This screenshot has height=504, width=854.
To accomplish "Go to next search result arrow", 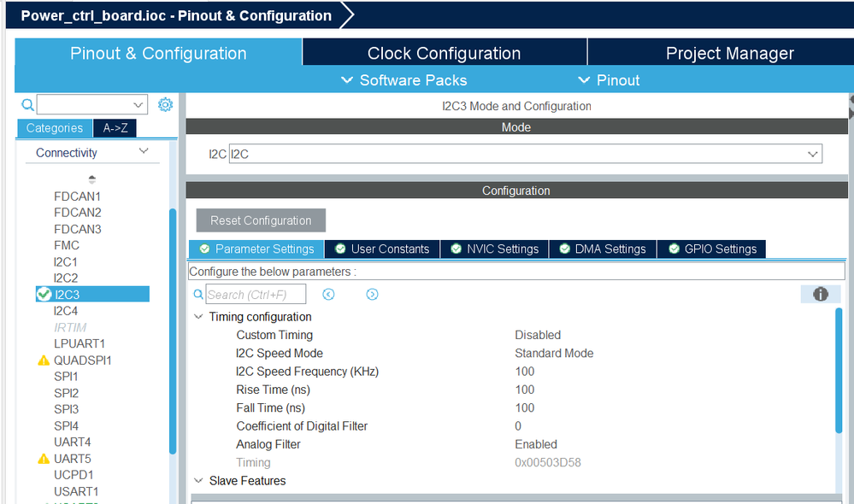I will click(x=372, y=295).
